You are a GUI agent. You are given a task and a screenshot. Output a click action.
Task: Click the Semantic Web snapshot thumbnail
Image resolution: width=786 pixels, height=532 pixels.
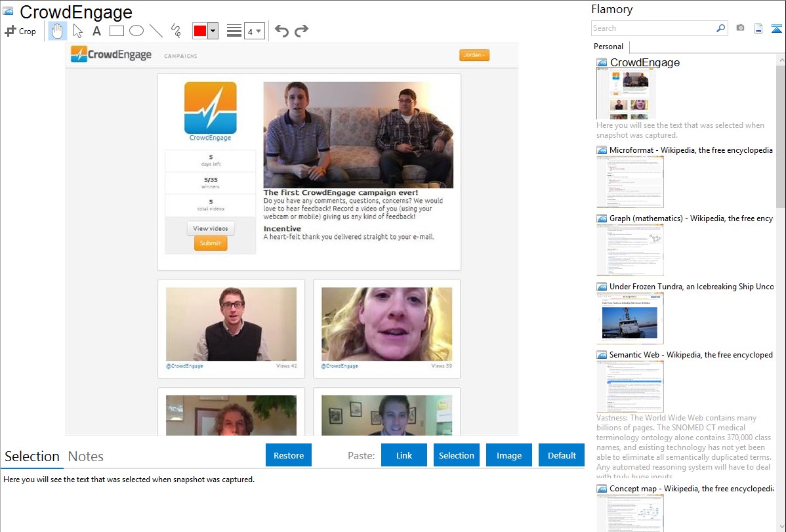pyautogui.click(x=630, y=386)
